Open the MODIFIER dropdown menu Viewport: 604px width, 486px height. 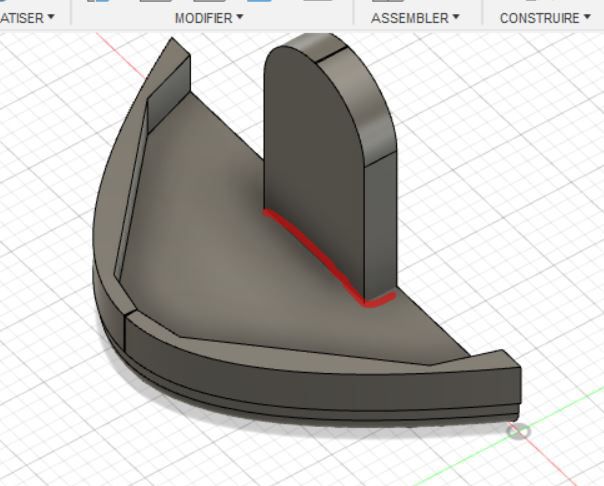click(209, 18)
